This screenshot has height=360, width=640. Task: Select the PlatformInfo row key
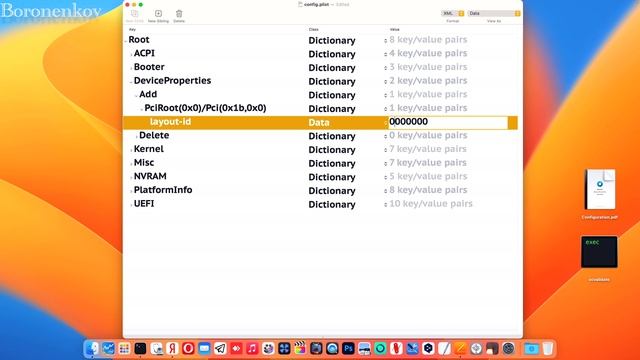click(x=163, y=190)
